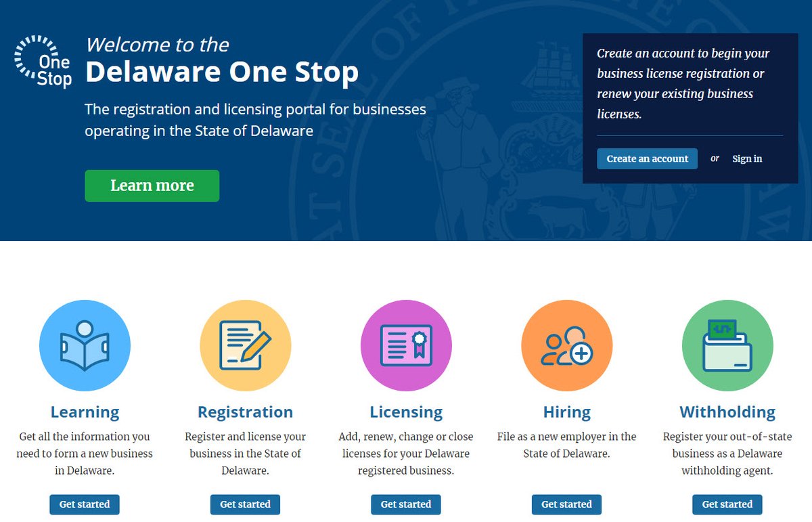The width and height of the screenshot is (812, 522).
Task: Click 'Get all the information you need' text
Action: point(85,454)
